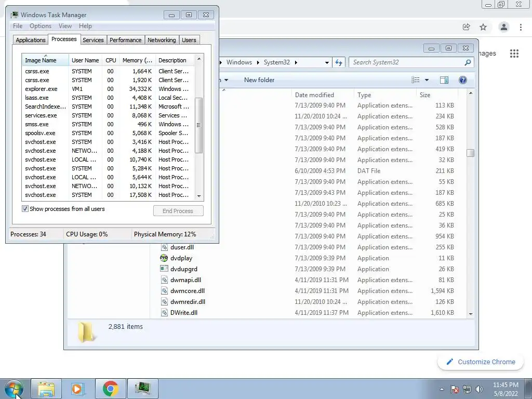
Task: Select the dvdplay application icon
Action: tap(164, 258)
